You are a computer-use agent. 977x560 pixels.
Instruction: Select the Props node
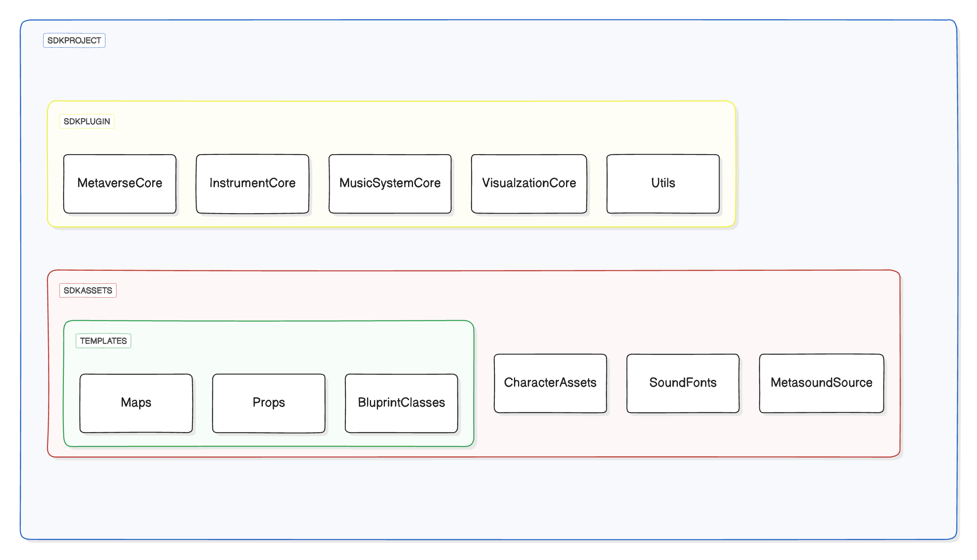click(269, 403)
